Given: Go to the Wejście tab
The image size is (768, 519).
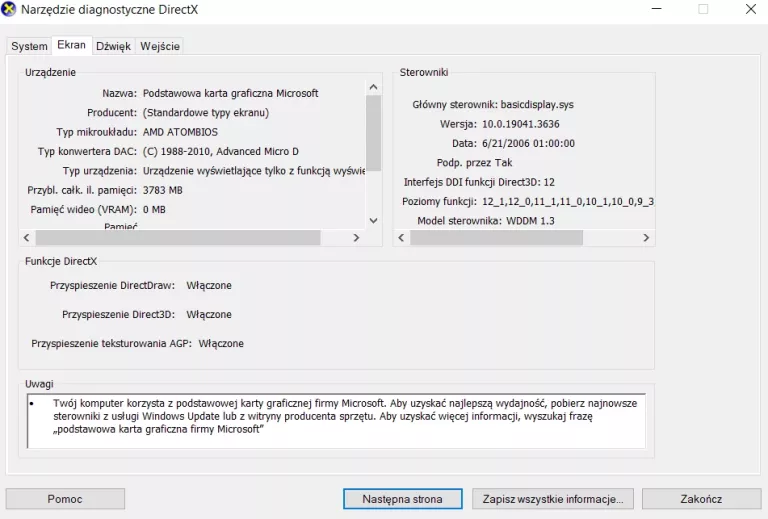Looking at the screenshot, I should click(x=160, y=46).
